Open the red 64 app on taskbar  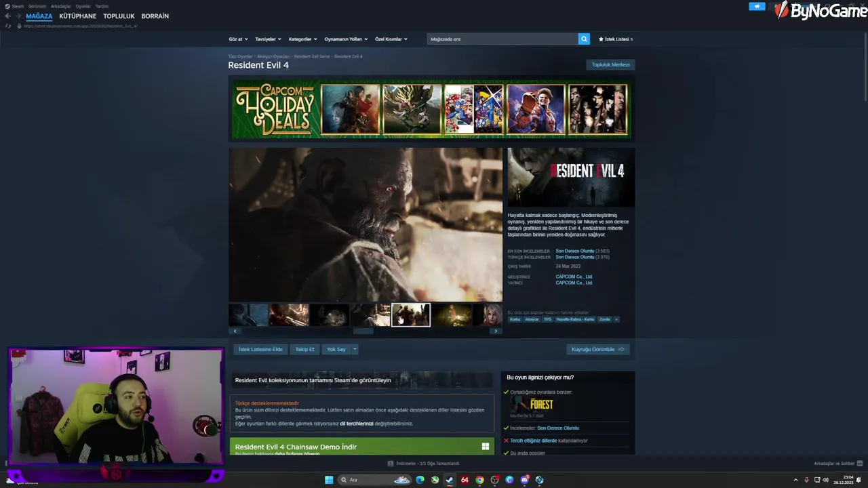click(465, 480)
